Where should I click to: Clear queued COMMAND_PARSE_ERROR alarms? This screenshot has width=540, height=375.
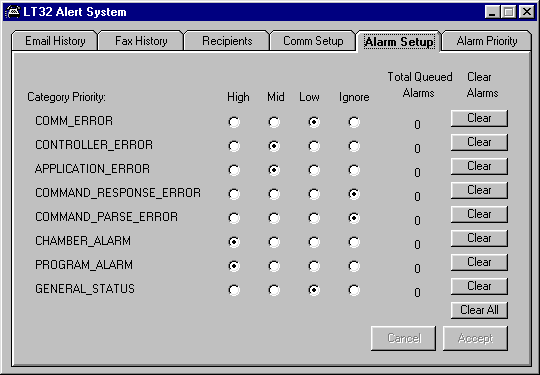pyautogui.click(x=479, y=214)
